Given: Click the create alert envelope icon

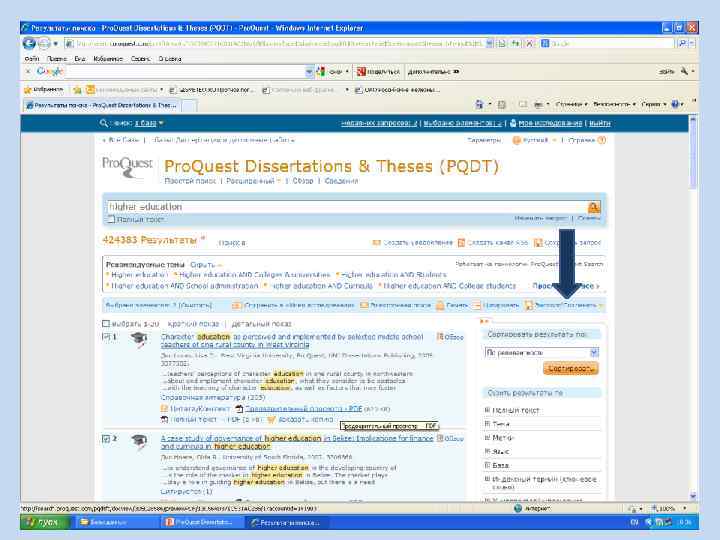Looking at the screenshot, I should pyautogui.click(x=377, y=242).
